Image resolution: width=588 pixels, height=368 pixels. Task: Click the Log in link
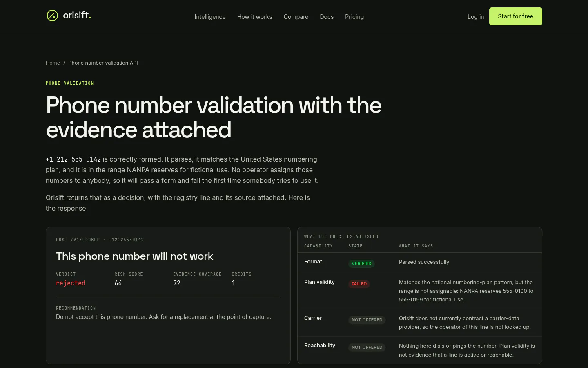pos(476,17)
